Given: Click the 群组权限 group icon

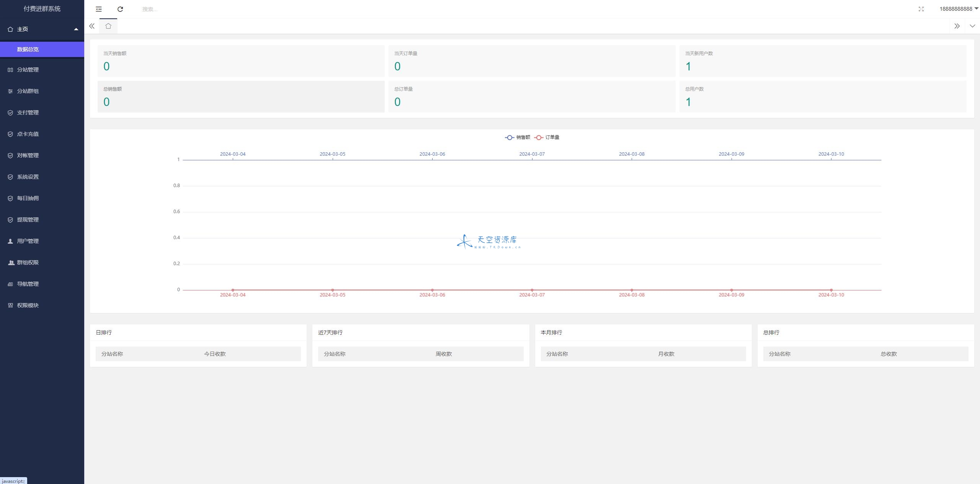Looking at the screenshot, I should [11, 262].
